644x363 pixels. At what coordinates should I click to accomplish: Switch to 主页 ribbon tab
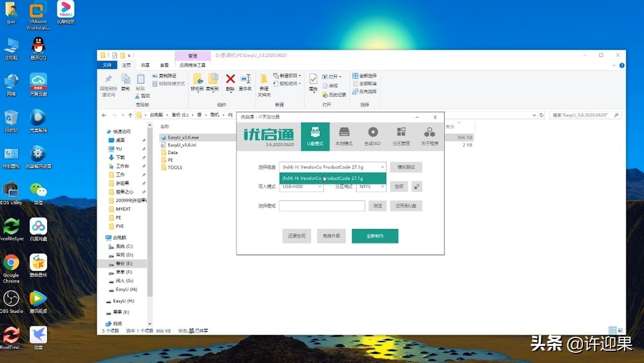tap(126, 65)
